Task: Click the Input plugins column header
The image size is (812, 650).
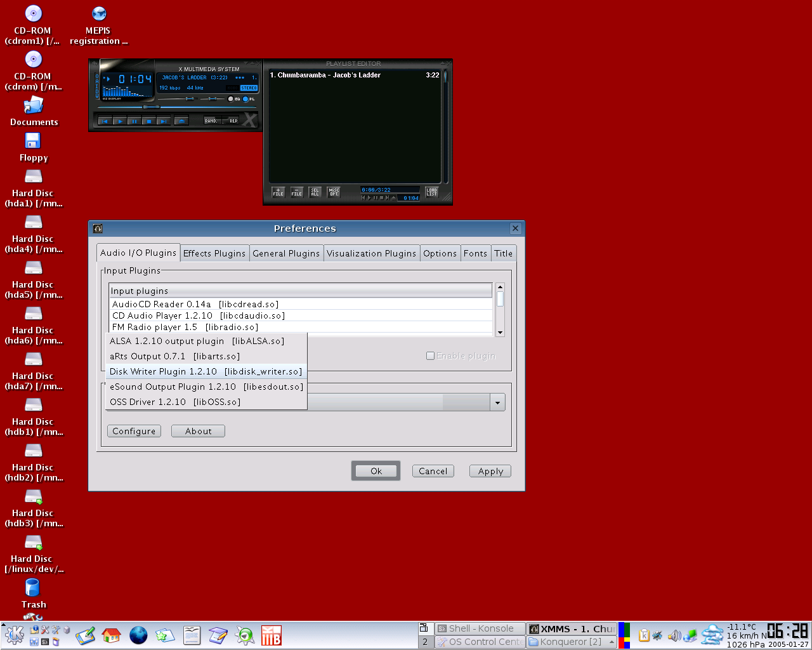Action: pyautogui.click(x=301, y=291)
